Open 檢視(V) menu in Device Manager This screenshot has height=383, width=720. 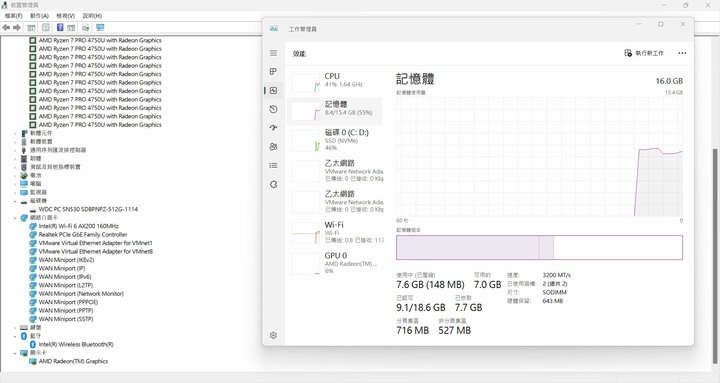(x=66, y=16)
